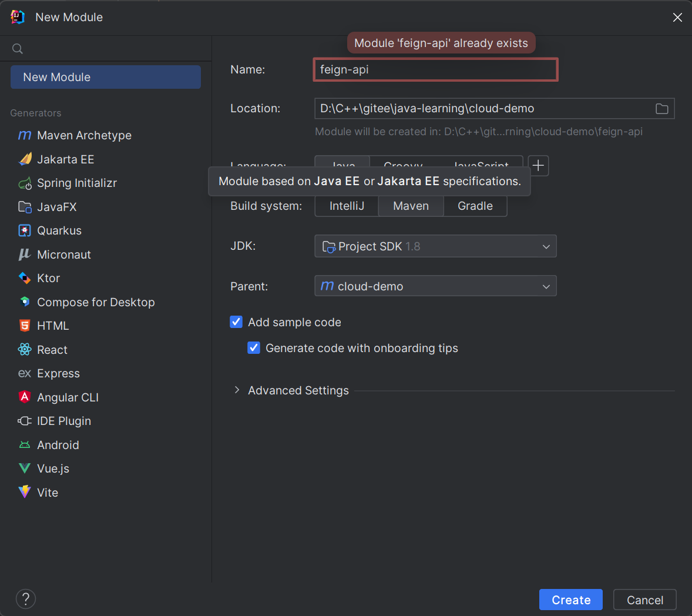Click the Jakarta EE generator icon
This screenshot has width=692, height=616.
coord(25,159)
